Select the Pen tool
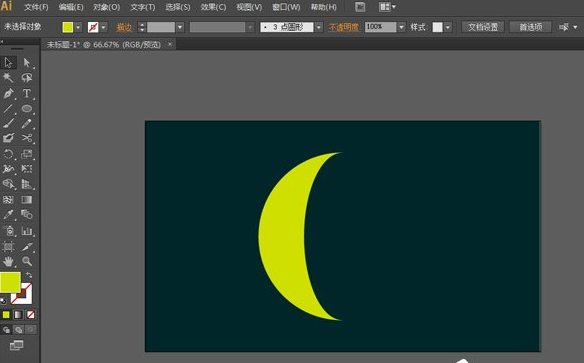The width and height of the screenshot is (584, 363). 8,93
